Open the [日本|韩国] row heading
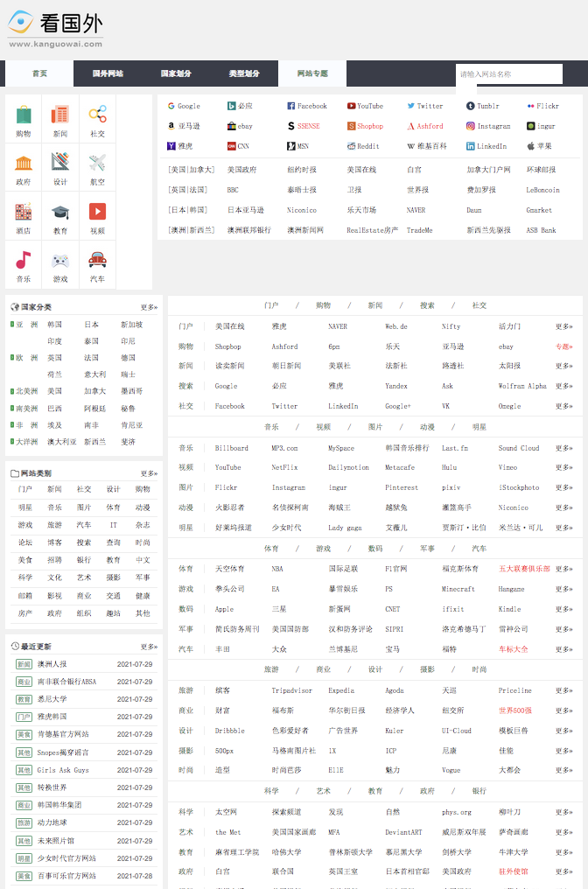The image size is (588, 889). (187, 210)
